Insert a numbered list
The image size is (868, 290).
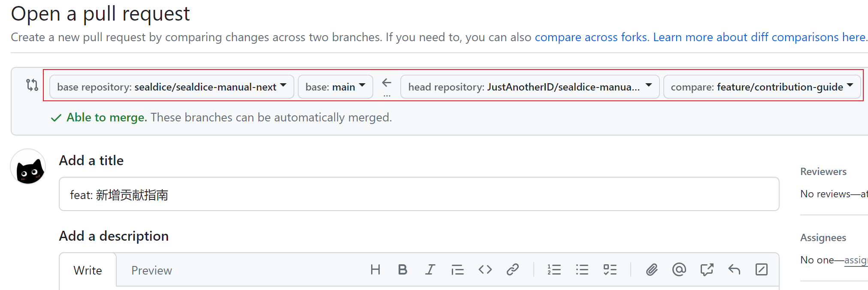(554, 270)
